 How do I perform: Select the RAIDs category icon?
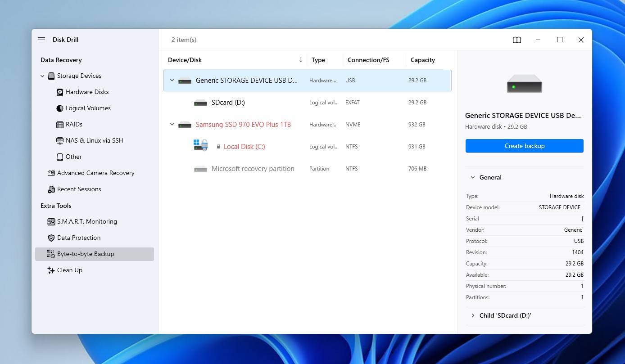(x=60, y=124)
